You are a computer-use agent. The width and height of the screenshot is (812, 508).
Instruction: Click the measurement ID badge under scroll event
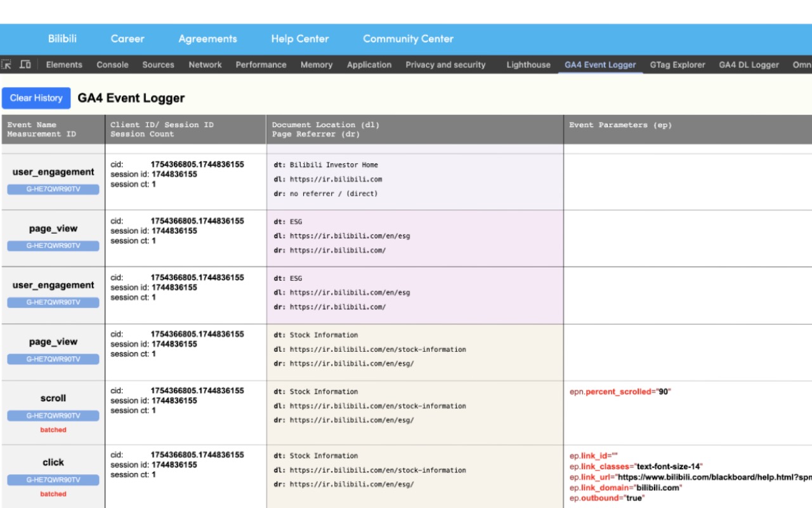point(53,416)
